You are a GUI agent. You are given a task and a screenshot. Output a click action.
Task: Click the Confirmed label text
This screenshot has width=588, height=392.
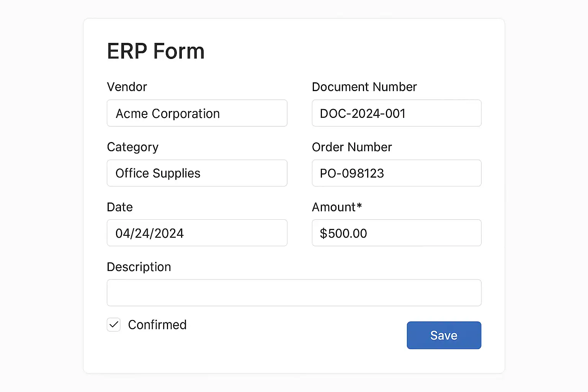157,325
